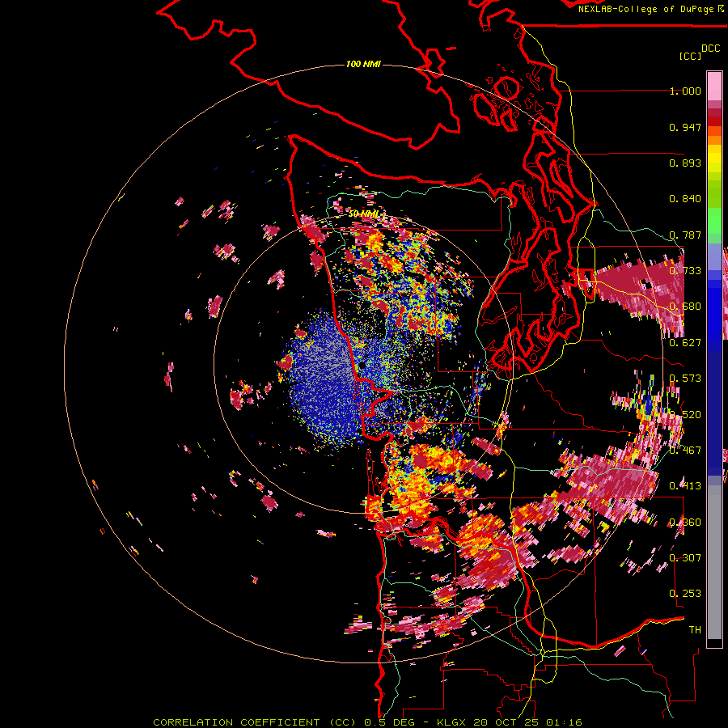Select the 0.360 legend value

(x=685, y=523)
